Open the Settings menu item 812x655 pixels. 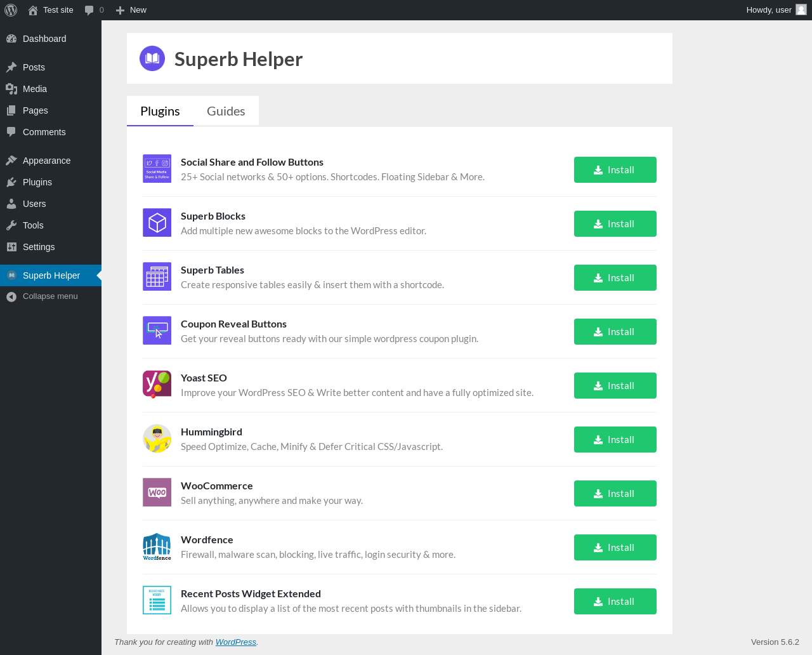coord(51,247)
